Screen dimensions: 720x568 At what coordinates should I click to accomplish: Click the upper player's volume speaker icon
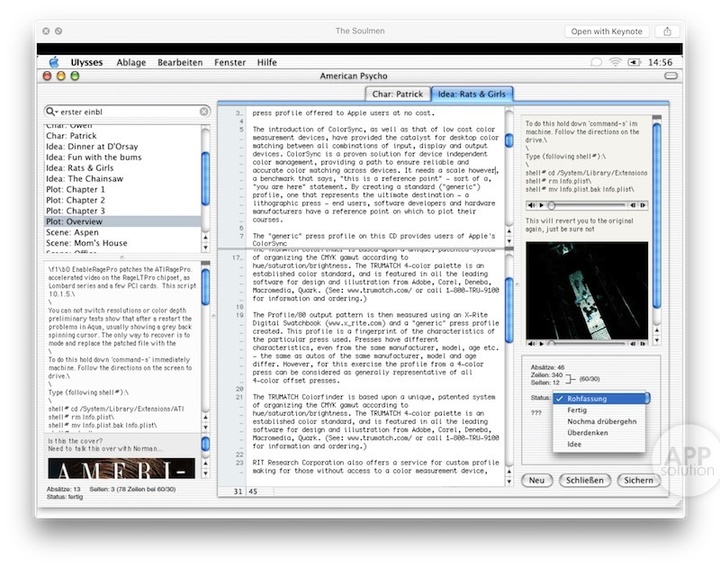pyautogui.click(x=532, y=205)
